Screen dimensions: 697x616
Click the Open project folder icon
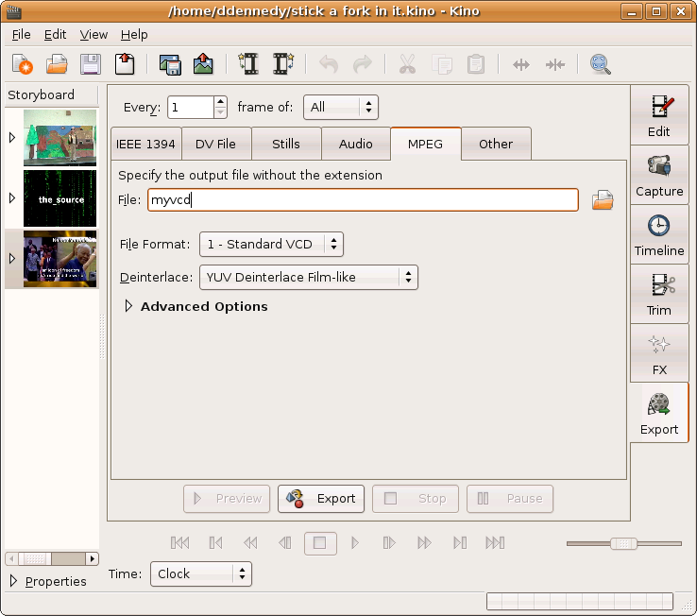coord(57,64)
